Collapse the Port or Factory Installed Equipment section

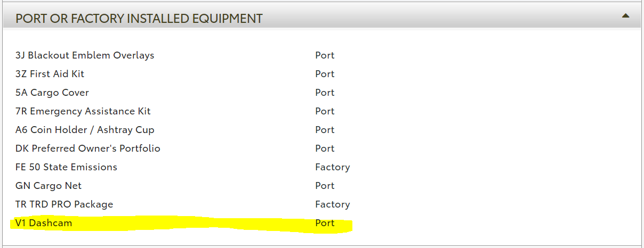pos(625,16)
